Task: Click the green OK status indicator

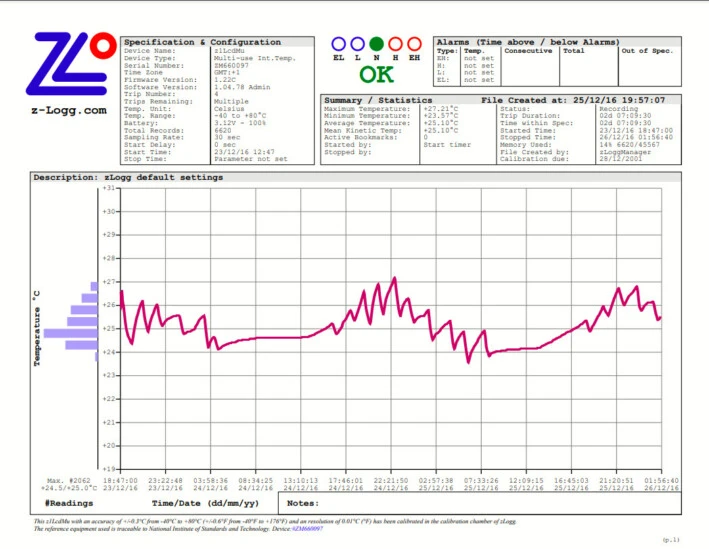Action: coord(376,74)
